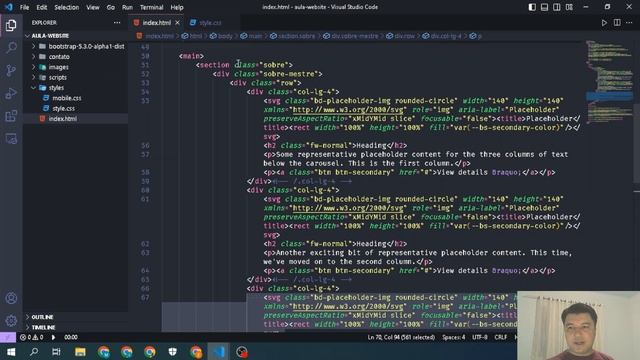Screen dimensions: 640x360
Task: Click errors and warnings status indicator
Action: pos(32,338)
